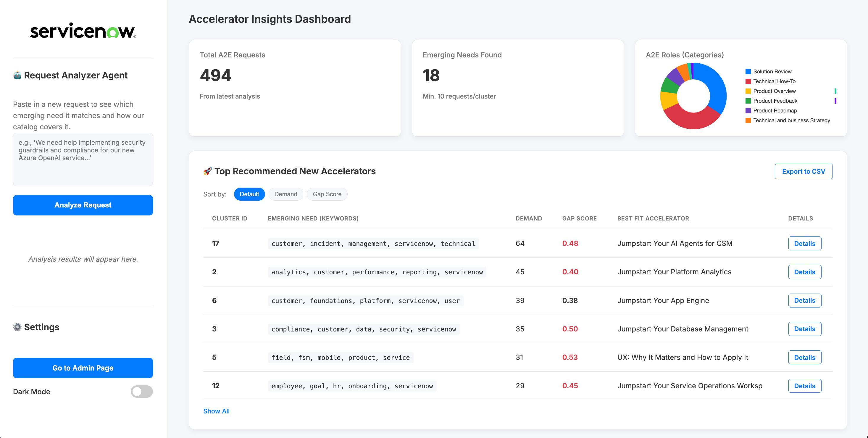Click Go to Admin Page button
Image resolution: width=868 pixels, height=438 pixels.
coord(83,368)
